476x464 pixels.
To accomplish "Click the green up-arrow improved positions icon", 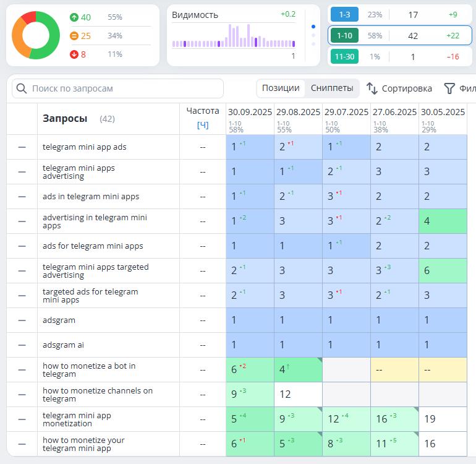I will 74,17.
